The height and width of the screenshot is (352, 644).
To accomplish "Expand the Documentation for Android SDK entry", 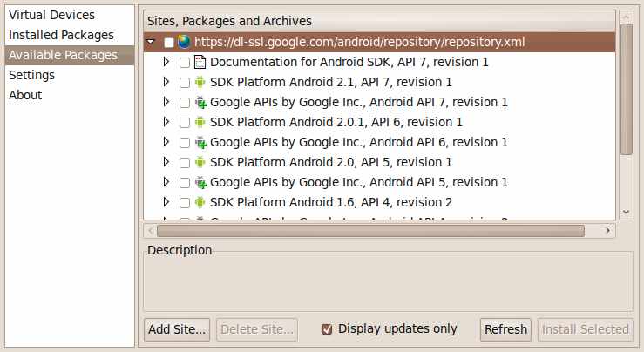I will (x=167, y=62).
